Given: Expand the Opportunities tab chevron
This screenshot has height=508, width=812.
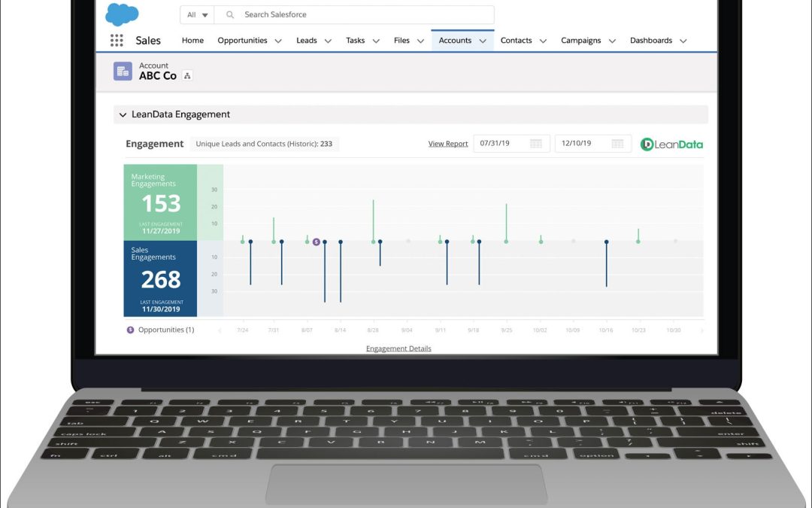Looking at the screenshot, I should pyautogui.click(x=278, y=41).
